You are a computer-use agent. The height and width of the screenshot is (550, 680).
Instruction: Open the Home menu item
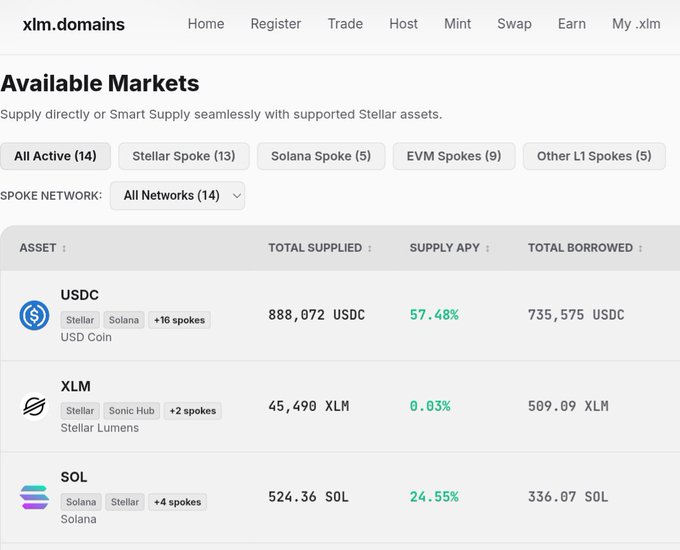coord(206,24)
